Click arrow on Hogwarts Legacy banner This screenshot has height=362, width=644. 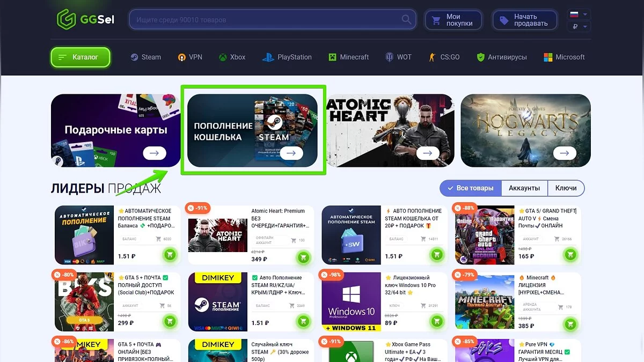pyautogui.click(x=565, y=153)
